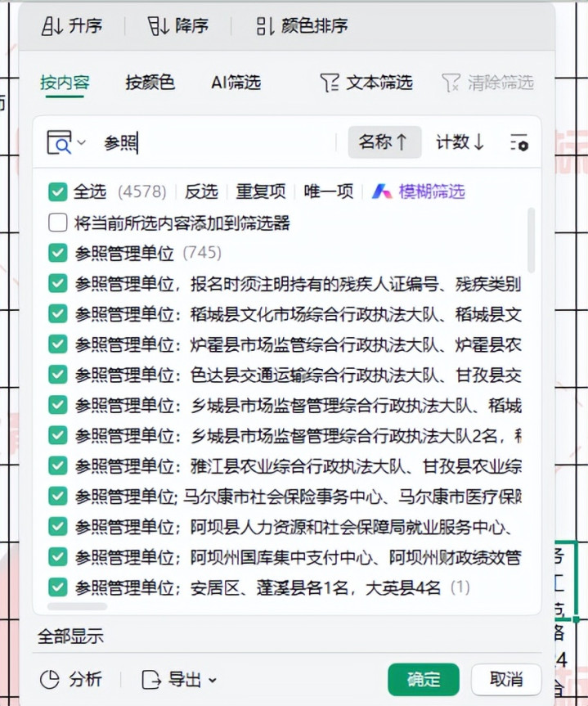Open filter options gear icon
This screenshot has height=706, width=588.
(x=518, y=142)
